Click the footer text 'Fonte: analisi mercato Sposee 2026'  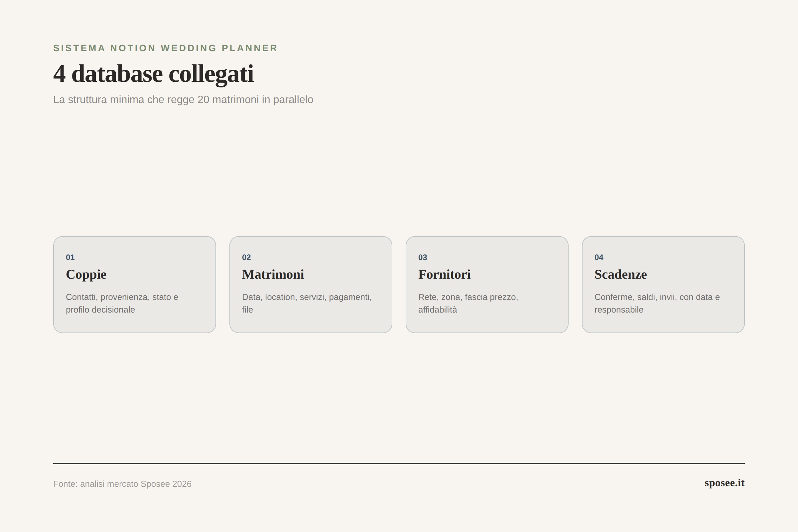click(122, 484)
